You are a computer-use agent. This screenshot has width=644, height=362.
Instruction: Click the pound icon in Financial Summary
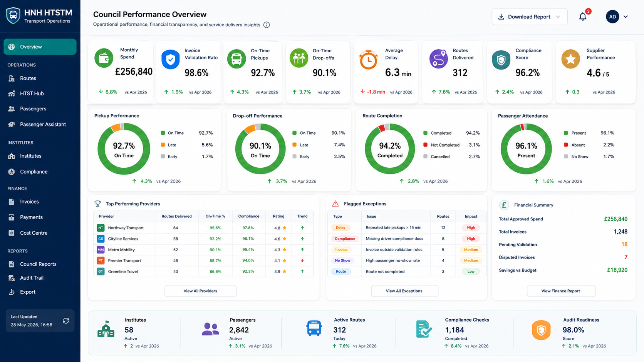[504, 205]
